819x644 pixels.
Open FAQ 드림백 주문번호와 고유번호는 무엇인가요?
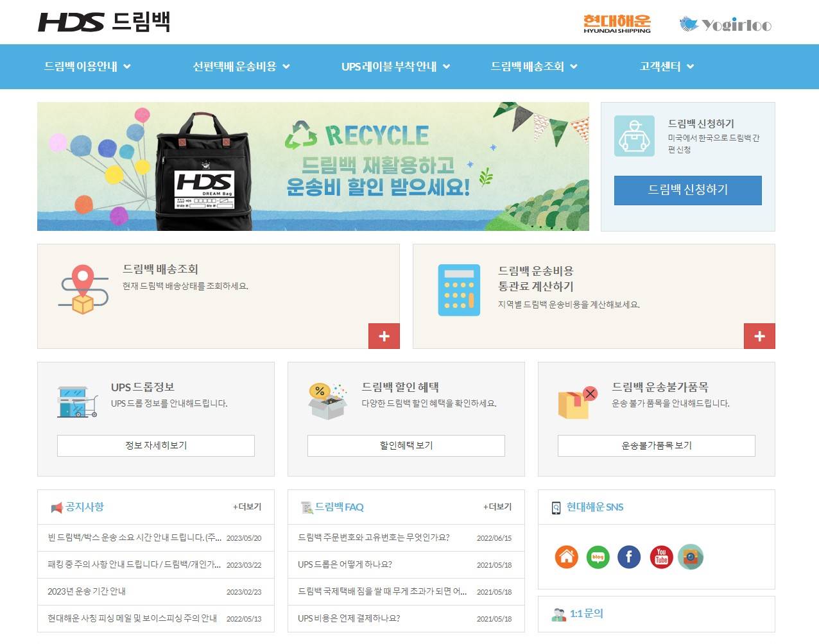[374, 538]
